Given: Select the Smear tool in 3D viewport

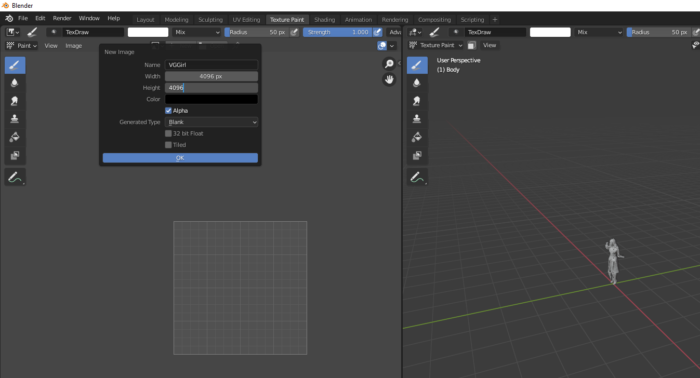Looking at the screenshot, I should (417, 101).
